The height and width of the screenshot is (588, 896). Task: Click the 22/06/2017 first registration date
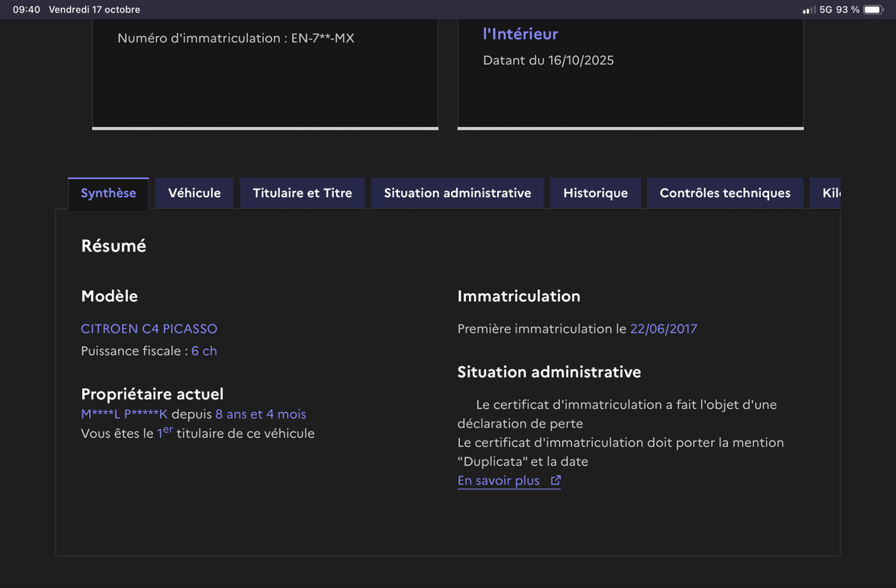[664, 328]
